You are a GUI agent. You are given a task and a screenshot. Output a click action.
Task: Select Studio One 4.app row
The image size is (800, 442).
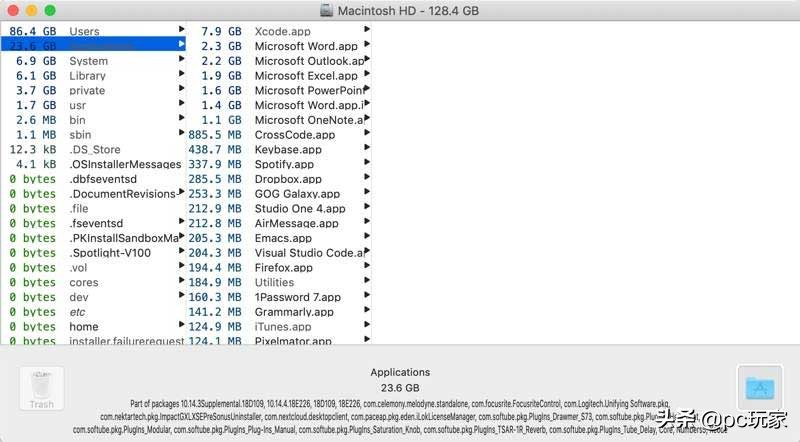[x=279, y=209]
